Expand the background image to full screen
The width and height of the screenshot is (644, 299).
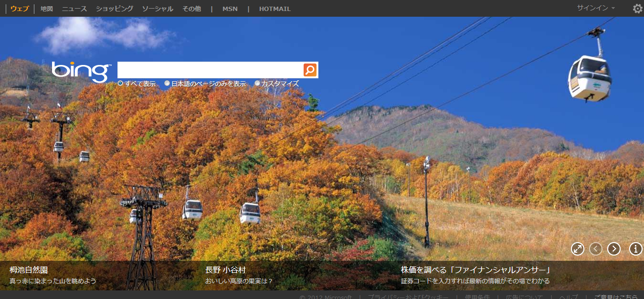coord(578,249)
